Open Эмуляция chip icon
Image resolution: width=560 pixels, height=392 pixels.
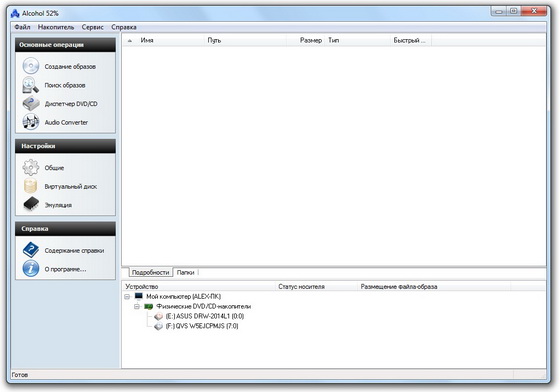(x=31, y=205)
